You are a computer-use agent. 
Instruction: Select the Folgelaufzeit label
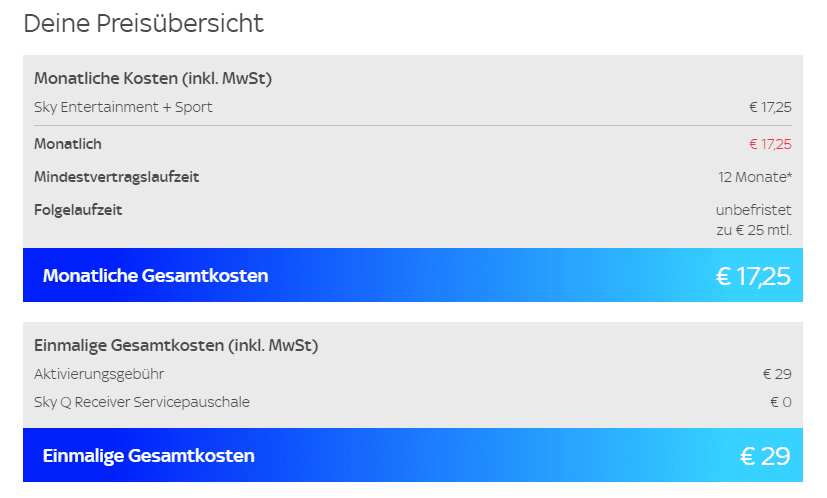click(x=78, y=210)
